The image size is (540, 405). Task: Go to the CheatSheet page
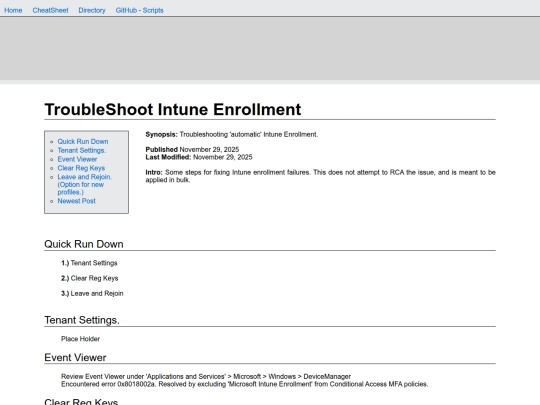50,10
